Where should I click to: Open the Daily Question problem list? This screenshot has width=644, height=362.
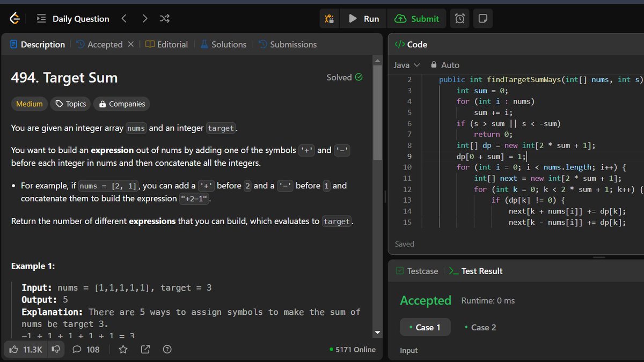click(73, 19)
